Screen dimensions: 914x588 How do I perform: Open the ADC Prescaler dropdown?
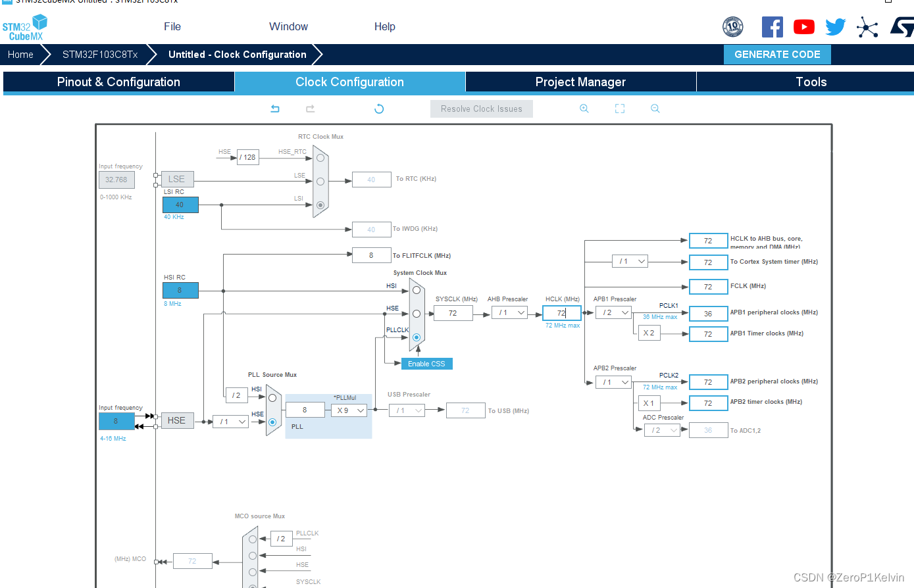(x=662, y=430)
